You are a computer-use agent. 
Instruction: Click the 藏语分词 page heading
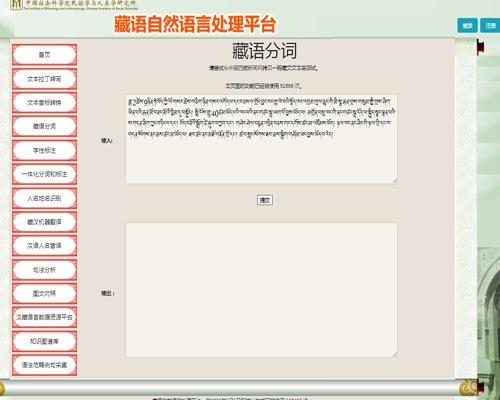coord(264,51)
